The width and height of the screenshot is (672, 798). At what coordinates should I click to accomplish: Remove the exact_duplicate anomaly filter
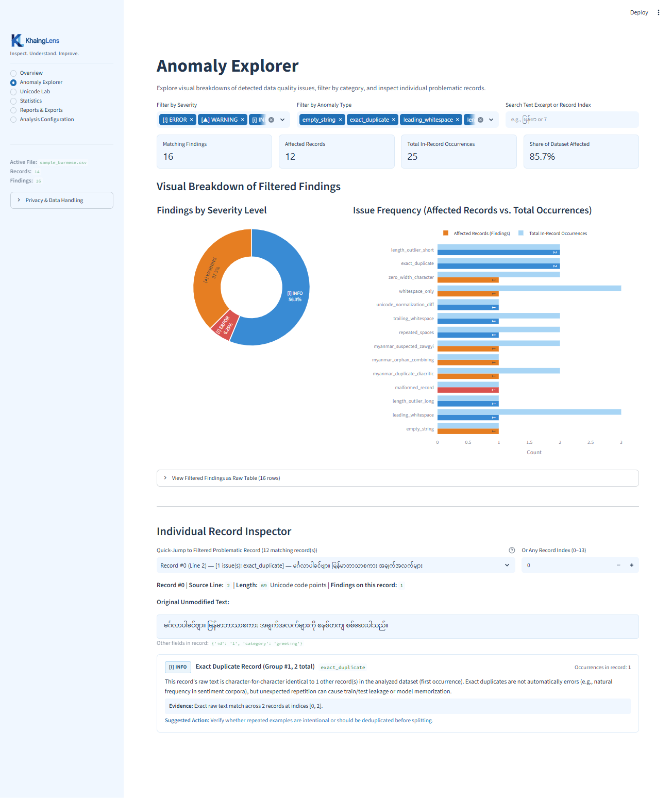(394, 120)
